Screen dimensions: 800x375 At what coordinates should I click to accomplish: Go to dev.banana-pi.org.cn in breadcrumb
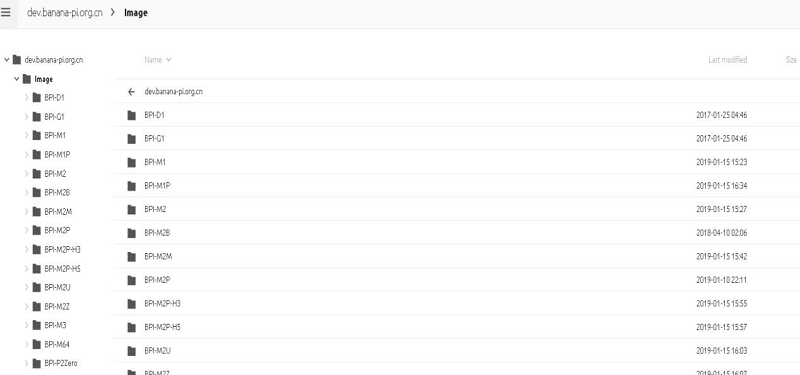coord(65,13)
